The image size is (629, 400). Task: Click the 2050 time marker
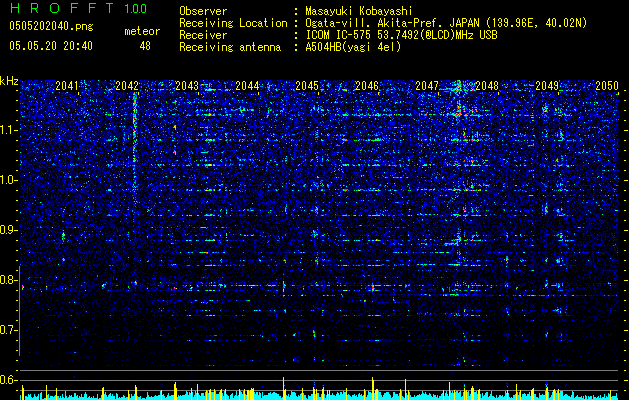tap(607, 86)
